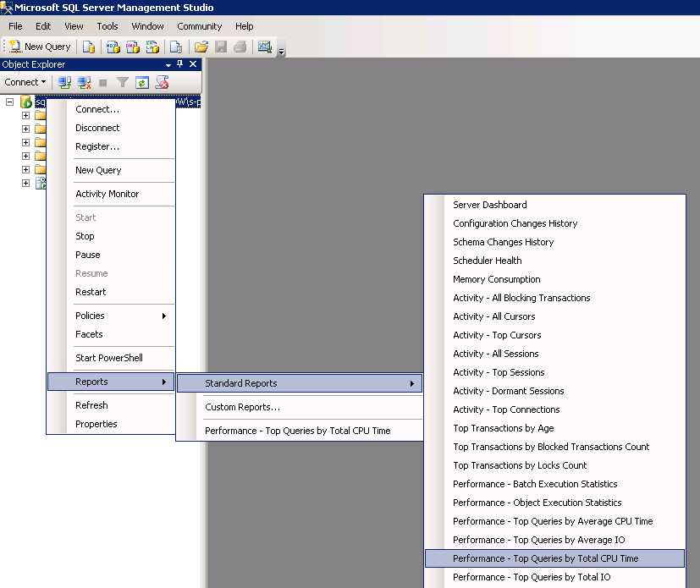This screenshot has height=588, width=700.
Task: Open the Memory Consumption report
Action: pyautogui.click(x=554, y=280)
